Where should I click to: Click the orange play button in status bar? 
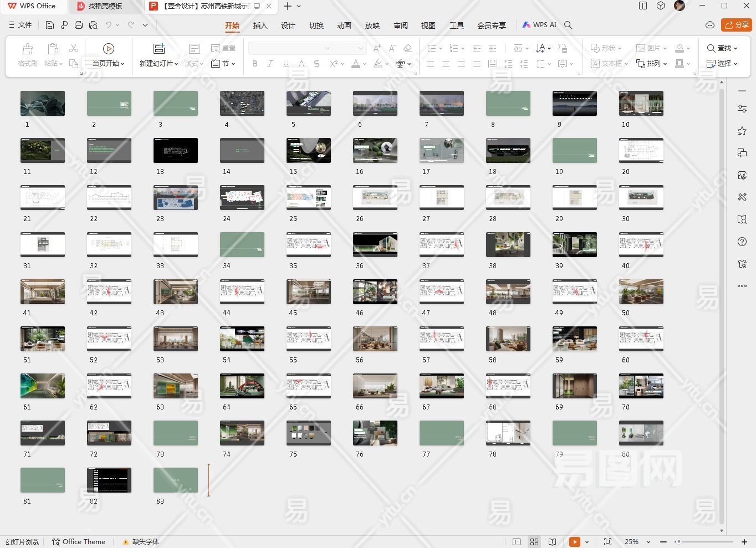[575, 542]
